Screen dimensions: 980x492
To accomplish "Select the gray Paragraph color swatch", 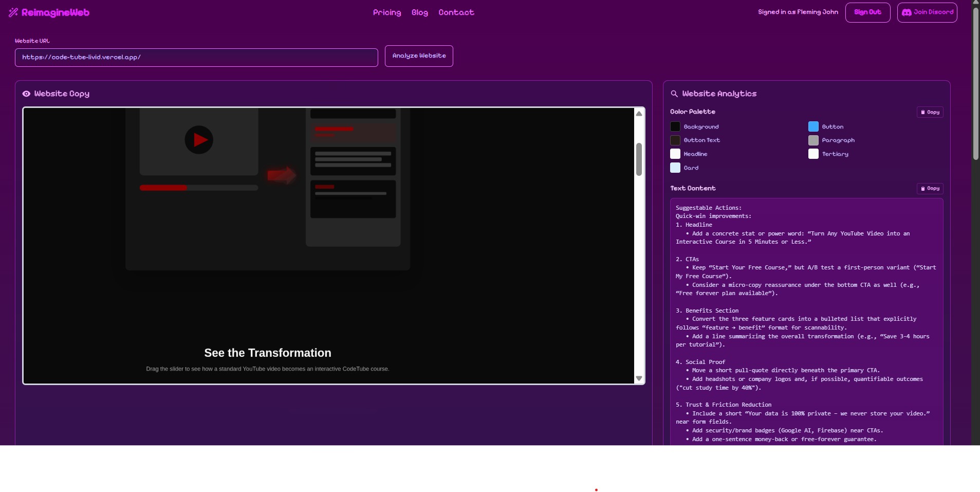I will (813, 140).
